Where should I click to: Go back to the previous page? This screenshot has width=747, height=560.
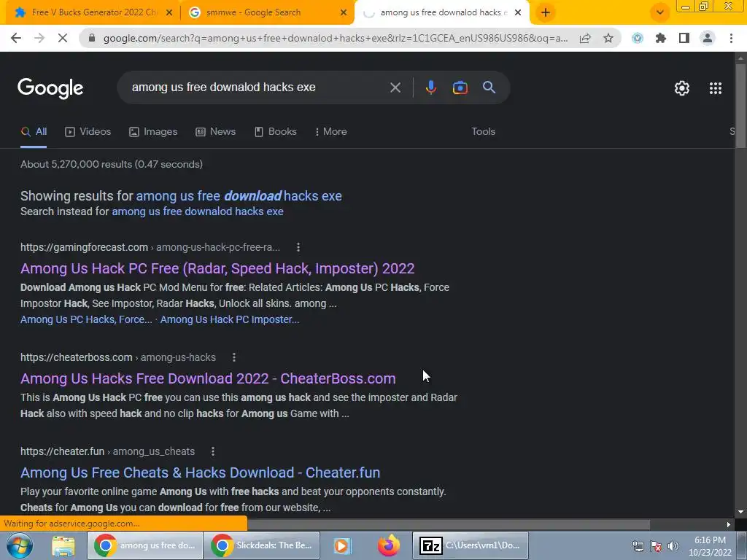point(16,38)
